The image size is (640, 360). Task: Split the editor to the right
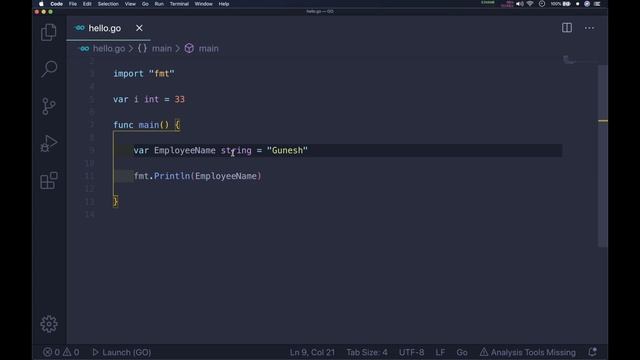pyautogui.click(x=567, y=28)
